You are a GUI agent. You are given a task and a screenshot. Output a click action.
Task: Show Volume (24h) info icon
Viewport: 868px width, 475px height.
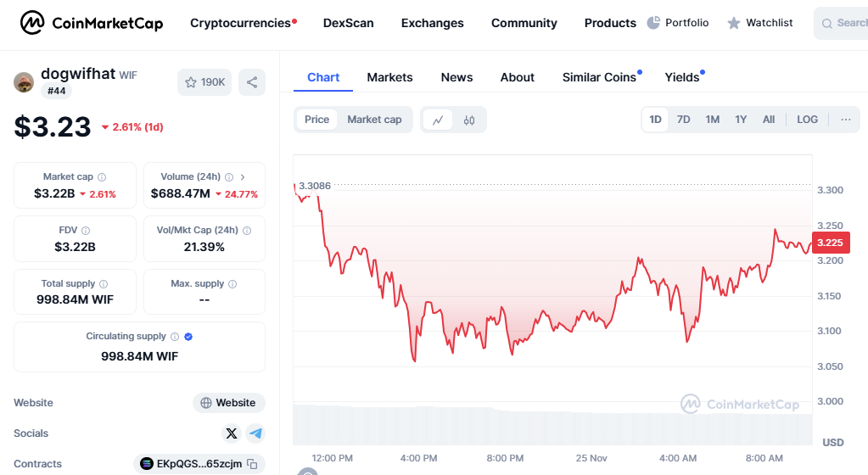(x=229, y=177)
